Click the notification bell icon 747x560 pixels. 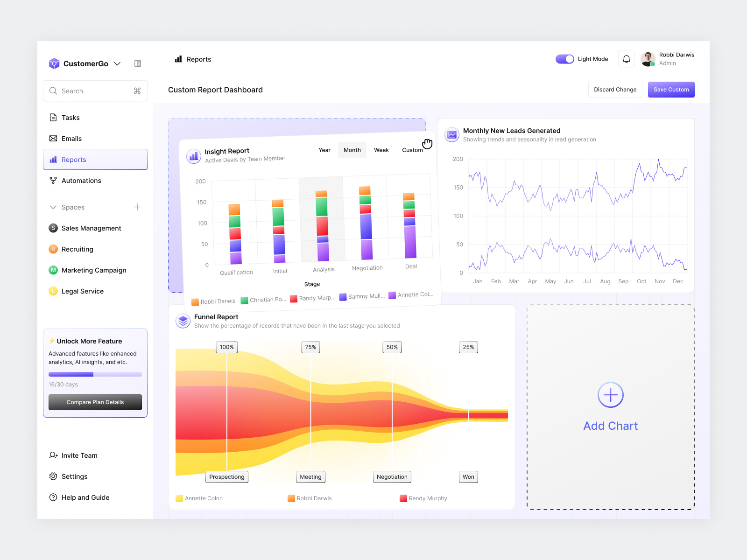[626, 59]
